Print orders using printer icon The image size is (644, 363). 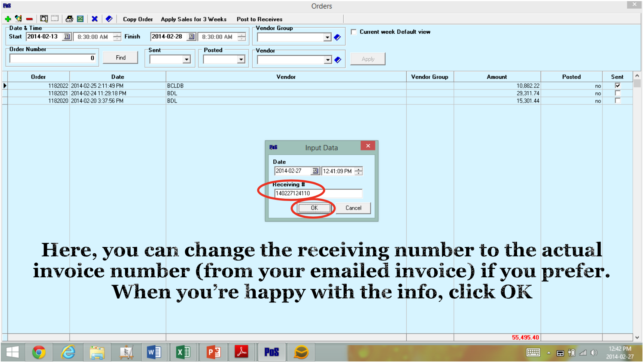click(x=69, y=19)
